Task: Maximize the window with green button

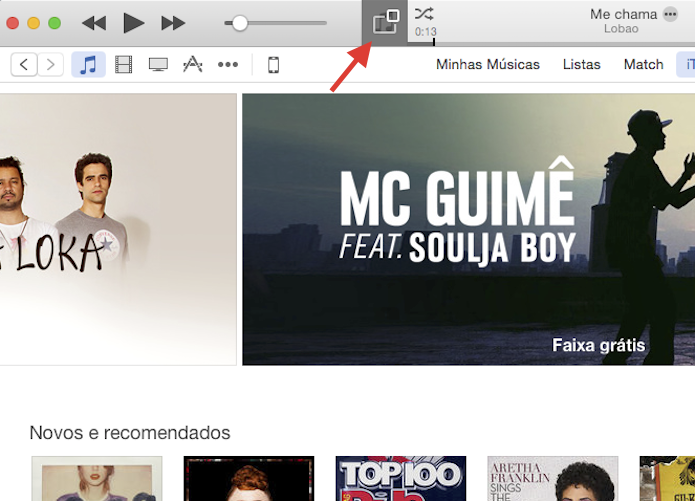Action: (55, 23)
